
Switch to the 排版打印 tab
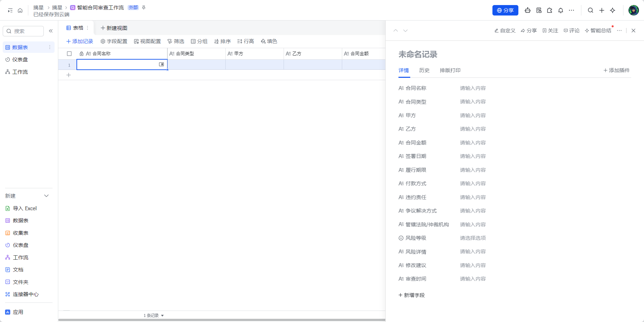pyautogui.click(x=450, y=70)
